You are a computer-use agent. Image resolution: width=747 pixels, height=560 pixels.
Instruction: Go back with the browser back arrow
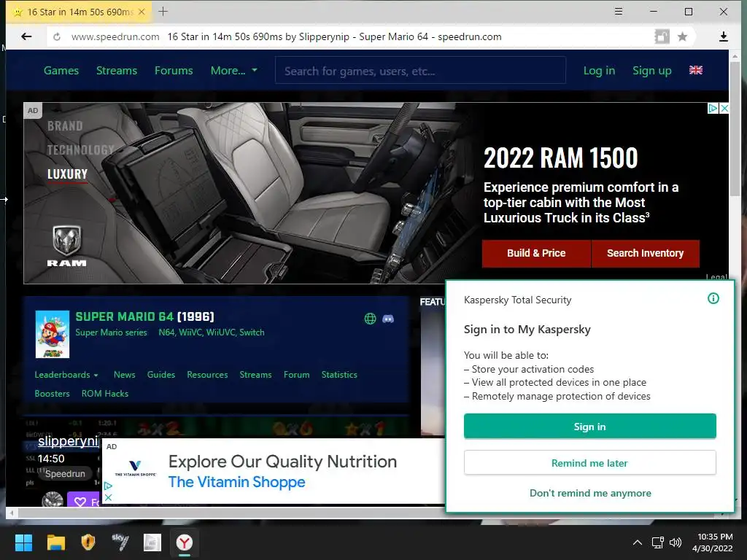point(27,36)
